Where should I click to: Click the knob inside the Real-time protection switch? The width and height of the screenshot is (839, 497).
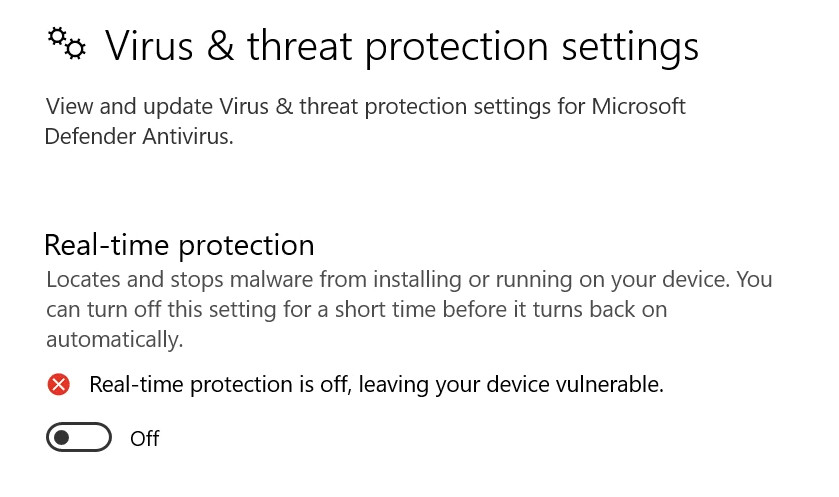(x=62, y=437)
